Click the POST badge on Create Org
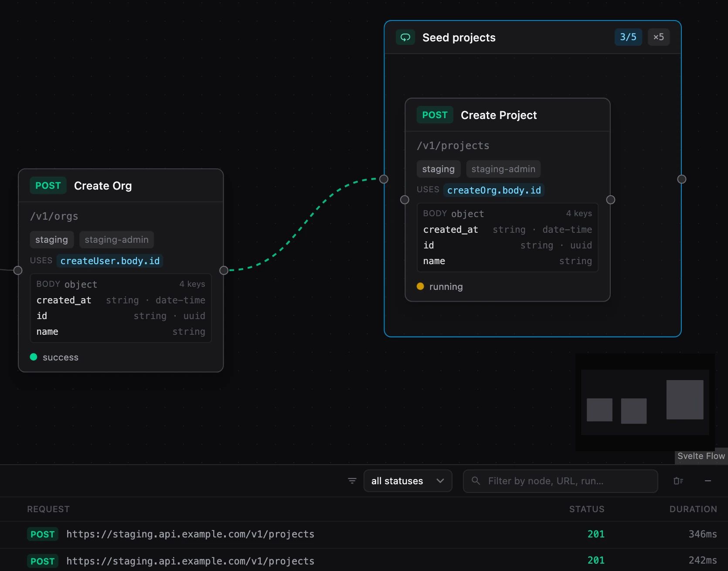728x571 pixels. tap(48, 186)
